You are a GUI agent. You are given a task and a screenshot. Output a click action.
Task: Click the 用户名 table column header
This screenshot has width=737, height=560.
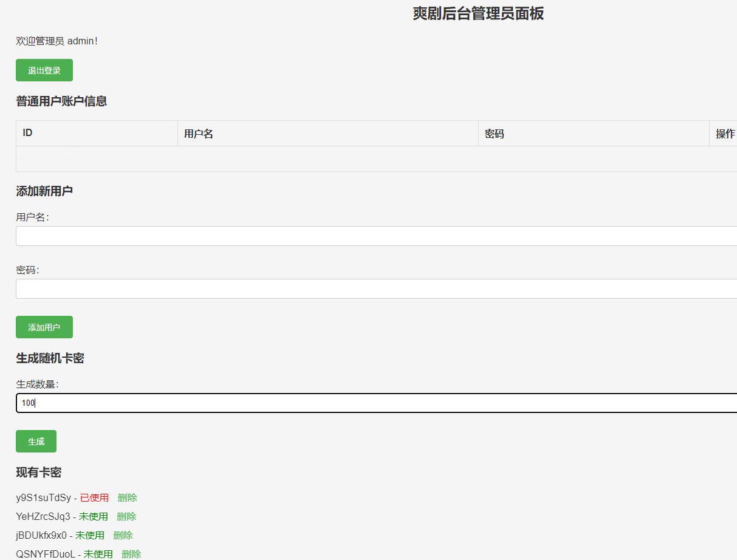click(x=196, y=133)
